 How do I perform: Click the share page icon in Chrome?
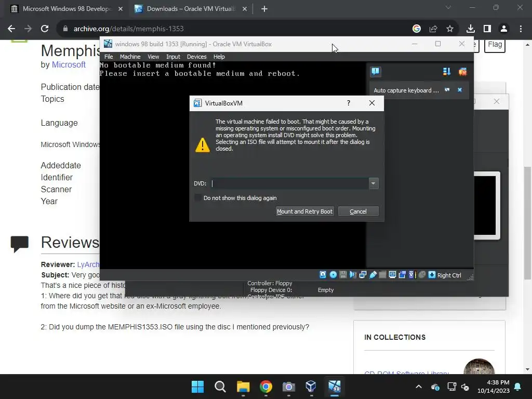(x=433, y=29)
